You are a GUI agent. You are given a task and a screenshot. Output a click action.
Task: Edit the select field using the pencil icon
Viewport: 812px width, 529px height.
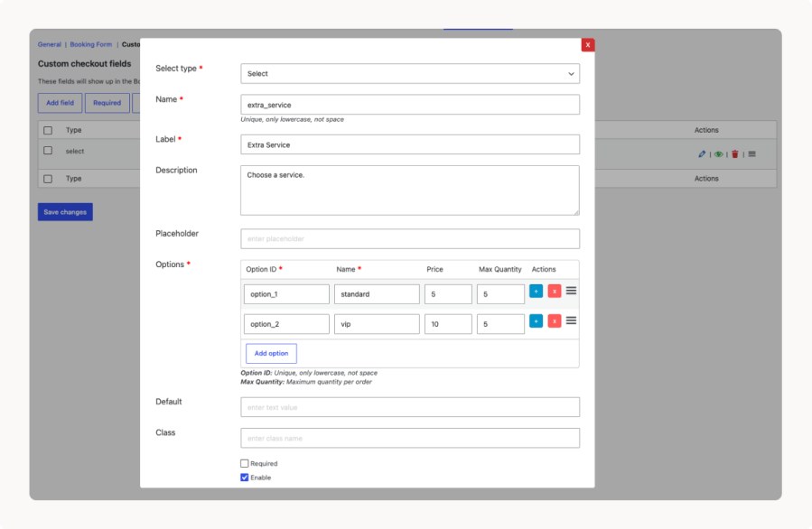pyautogui.click(x=702, y=153)
